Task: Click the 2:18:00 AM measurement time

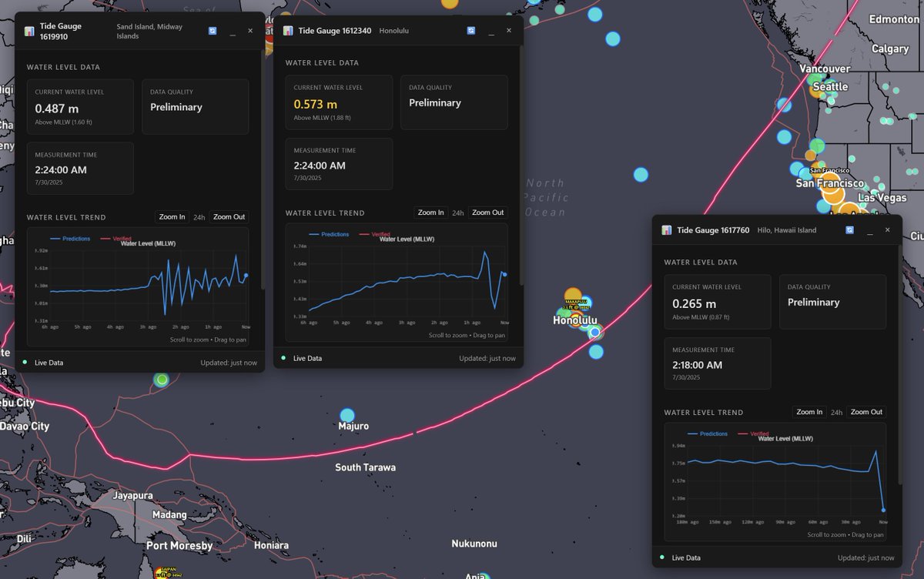Action: tap(697, 365)
